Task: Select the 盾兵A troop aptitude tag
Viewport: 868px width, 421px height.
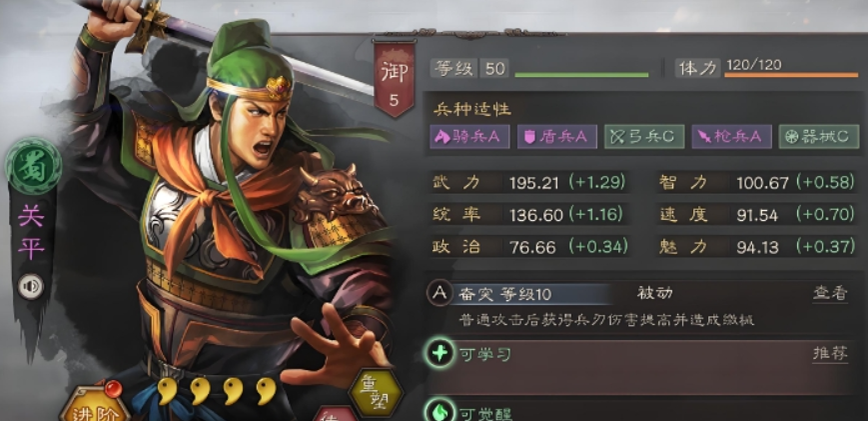Action: point(557,137)
